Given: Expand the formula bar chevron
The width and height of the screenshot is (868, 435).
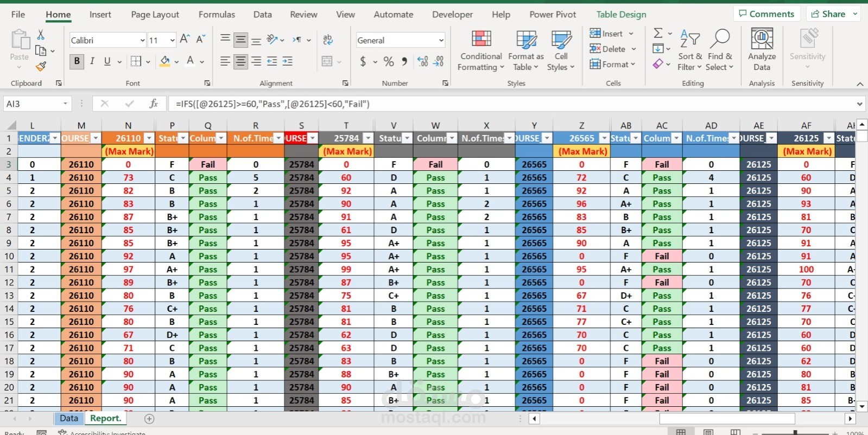Looking at the screenshot, I should tap(860, 104).
